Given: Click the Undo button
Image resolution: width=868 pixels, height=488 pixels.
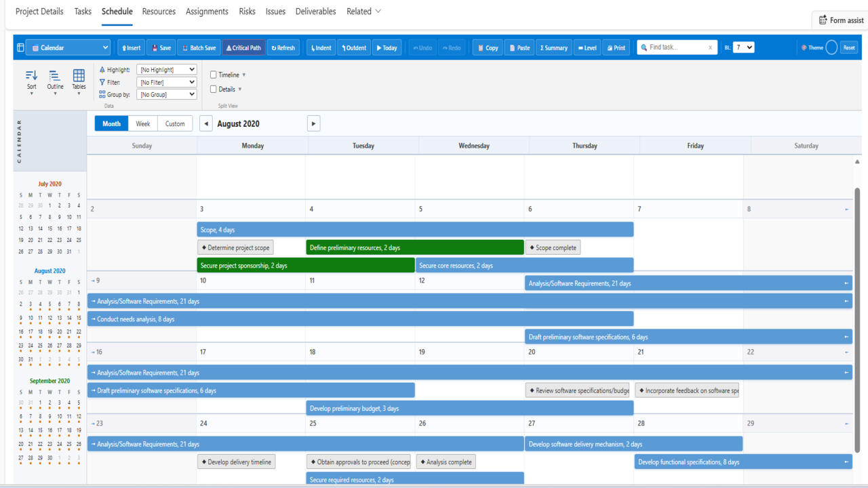Looking at the screenshot, I should 422,48.
